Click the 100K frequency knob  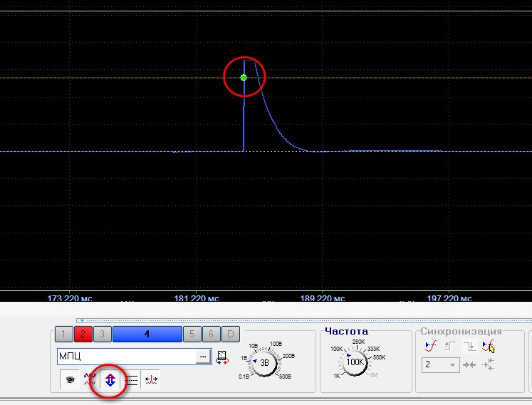[355, 362]
